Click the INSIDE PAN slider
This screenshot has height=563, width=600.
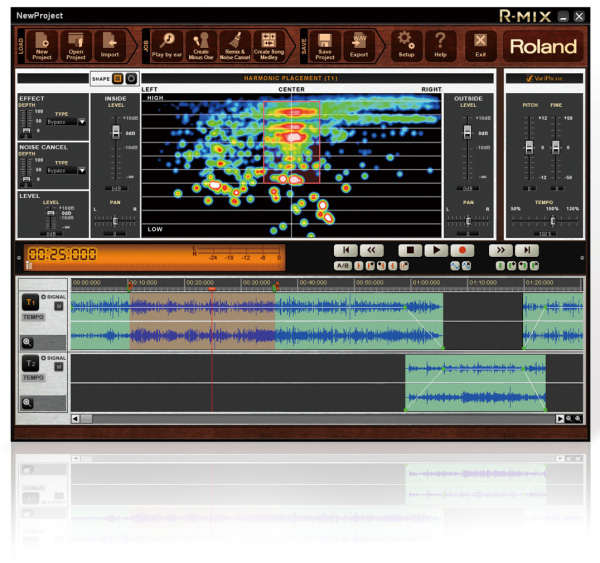pyautogui.click(x=115, y=221)
